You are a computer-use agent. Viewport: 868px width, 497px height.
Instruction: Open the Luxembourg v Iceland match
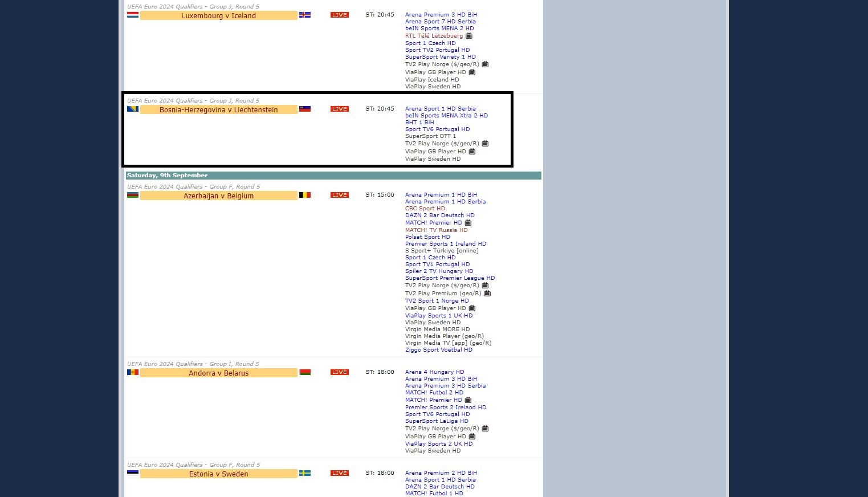[x=218, y=16]
